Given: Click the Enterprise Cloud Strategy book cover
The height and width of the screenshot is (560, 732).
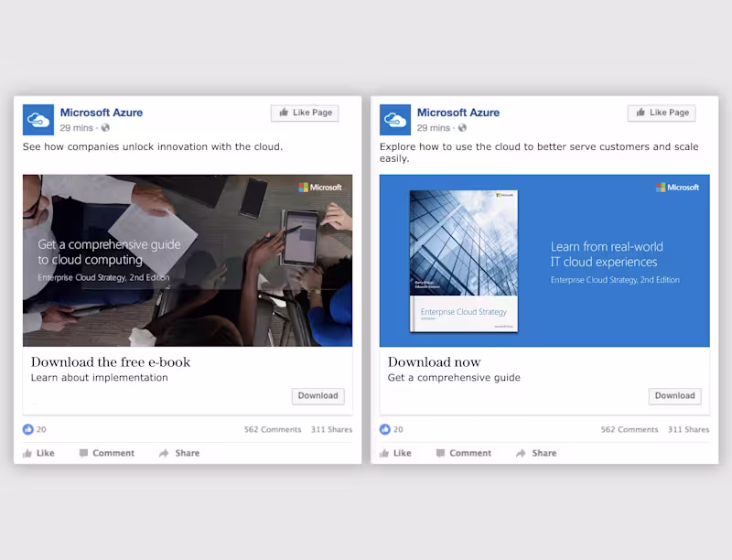Looking at the screenshot, I should tap(464, 262).
